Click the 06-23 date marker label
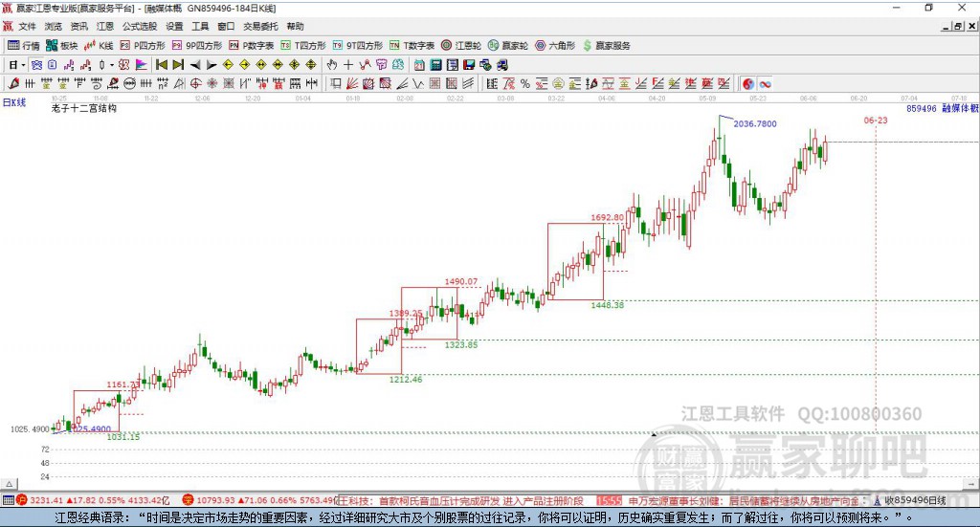980x527 pixels. click(x=876, y=120)
